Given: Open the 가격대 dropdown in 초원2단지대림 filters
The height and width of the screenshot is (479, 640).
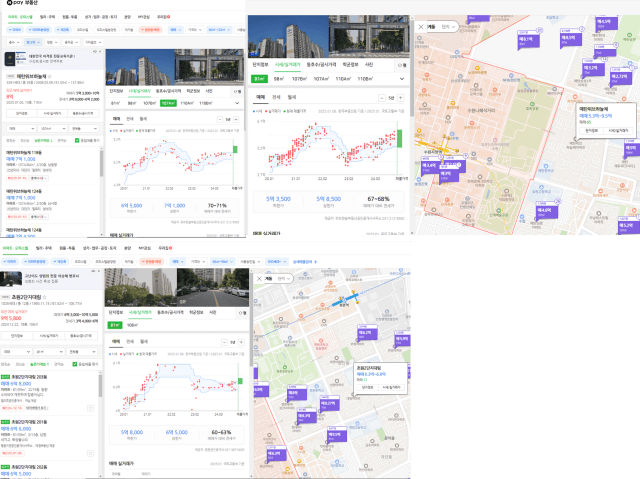Looking at the screenshot, I should point(197,262).
